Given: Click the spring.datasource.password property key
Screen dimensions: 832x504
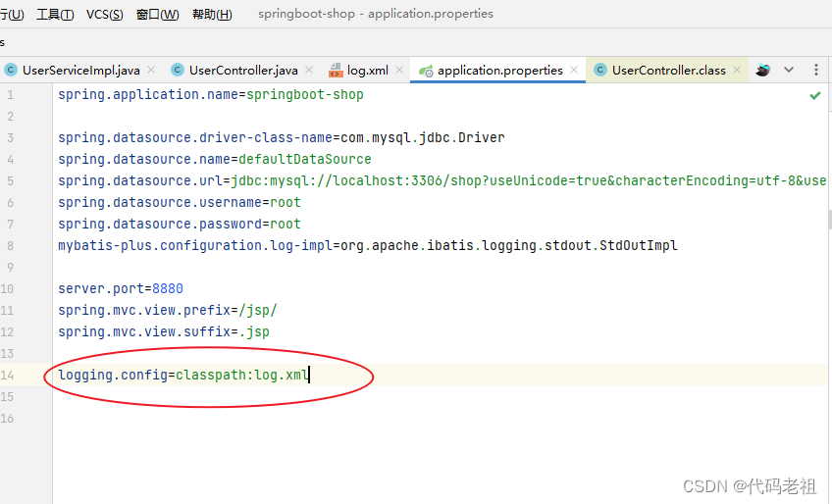Looking at the screenshot, I should pos(160,224).
